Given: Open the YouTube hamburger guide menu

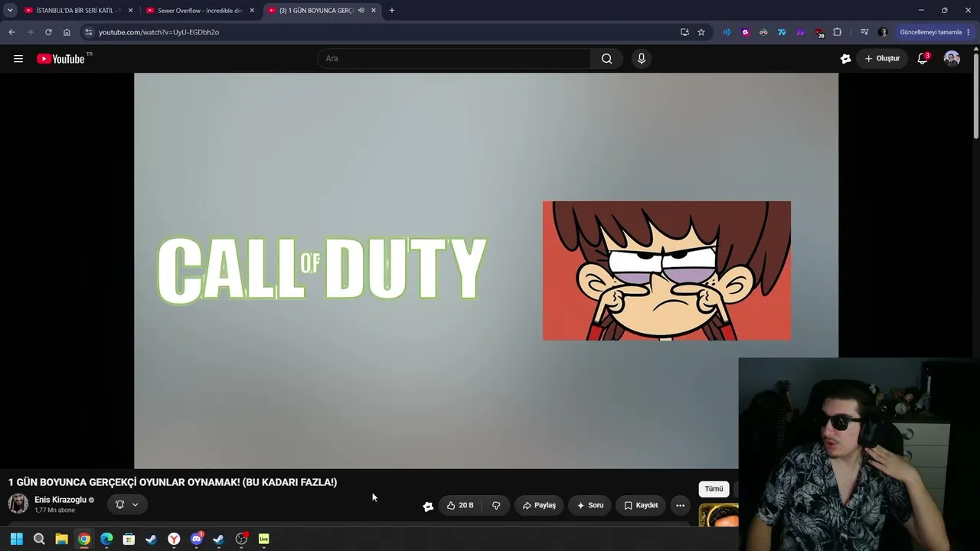Looking at the screenshot, I should pyautogui.click(x=18, y=59).
